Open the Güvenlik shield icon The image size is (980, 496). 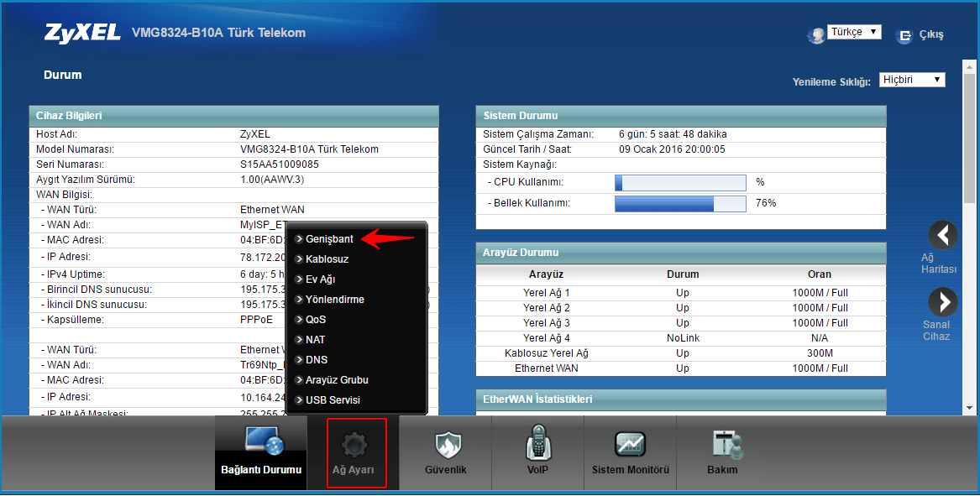[445, 444]
